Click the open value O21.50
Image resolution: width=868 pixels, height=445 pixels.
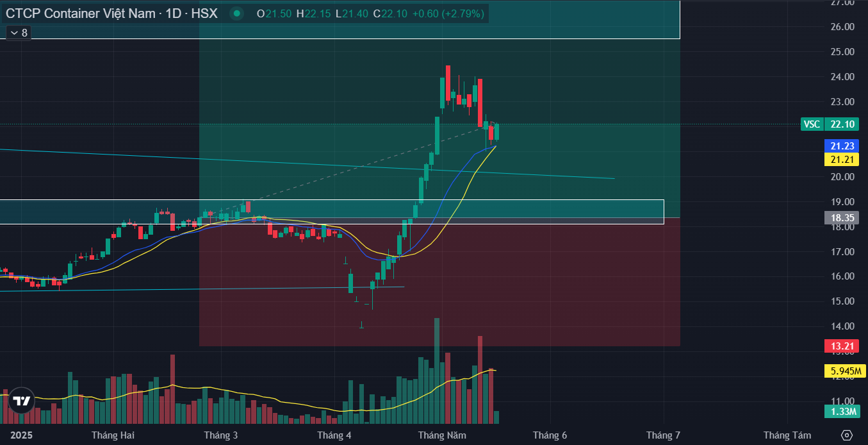[274, 13]
